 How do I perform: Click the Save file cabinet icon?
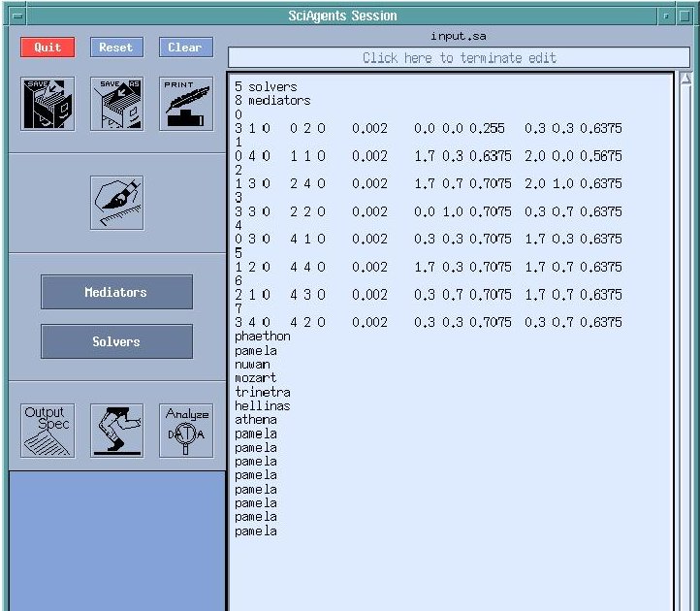coord(48,104)
